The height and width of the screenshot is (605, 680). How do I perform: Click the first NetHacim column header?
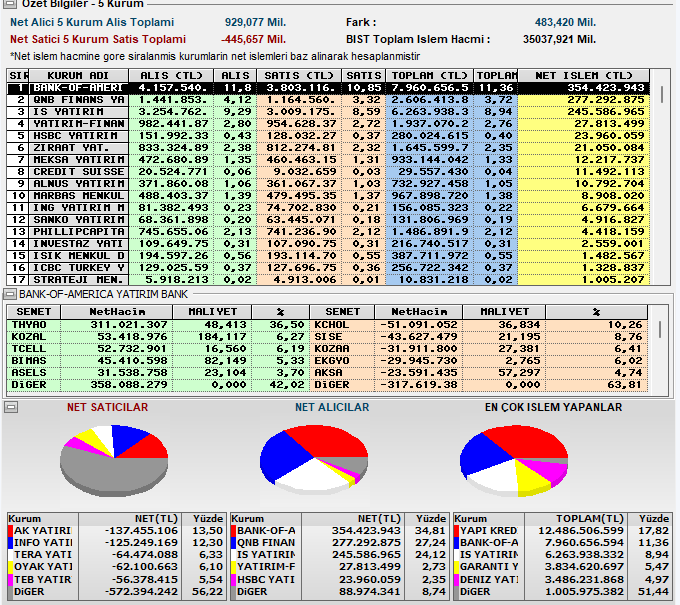117,312
